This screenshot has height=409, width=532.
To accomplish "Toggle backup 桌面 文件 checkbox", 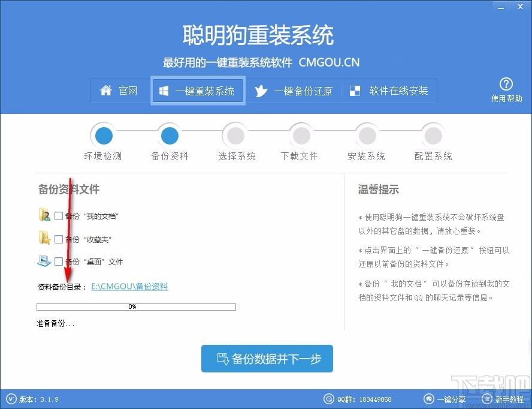I will [59, 261].
